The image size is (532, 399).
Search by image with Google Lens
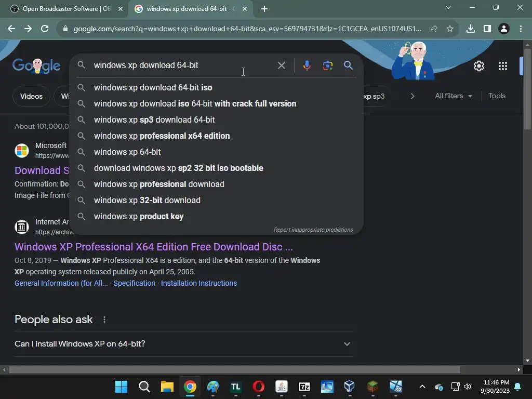(327, 65)
